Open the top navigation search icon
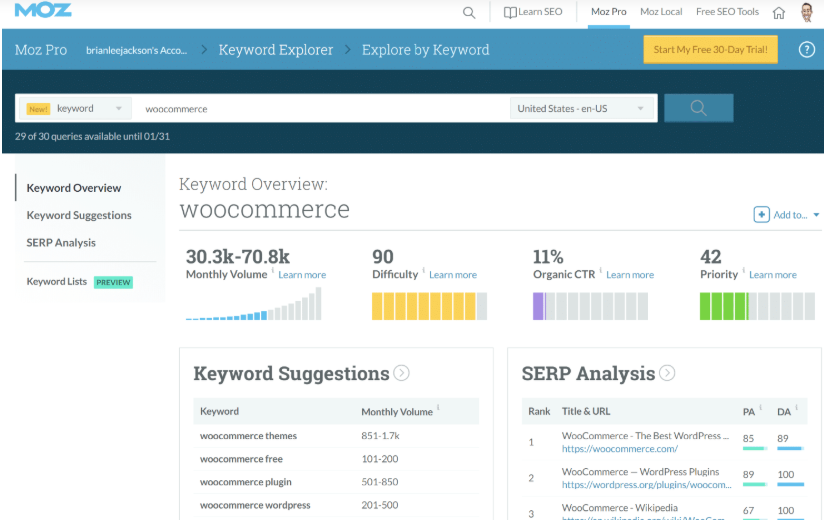824x520 pixels. click(469, 12)
